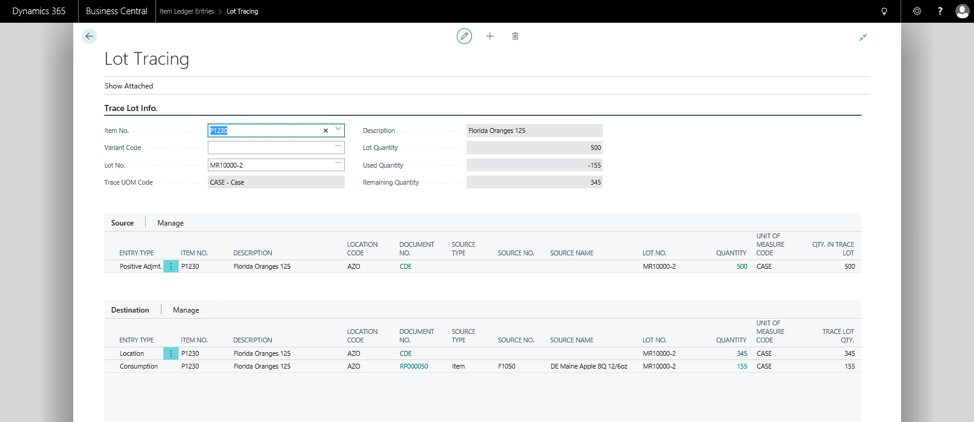The height and width of the screenshot is (422, 974).
Task: Open document CDE in Source table
Action: point(405,266)
